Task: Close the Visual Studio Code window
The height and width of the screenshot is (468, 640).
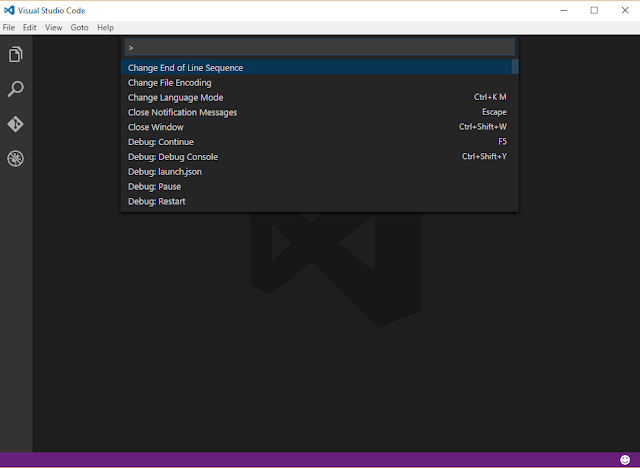Action: [x=625, y=10]
